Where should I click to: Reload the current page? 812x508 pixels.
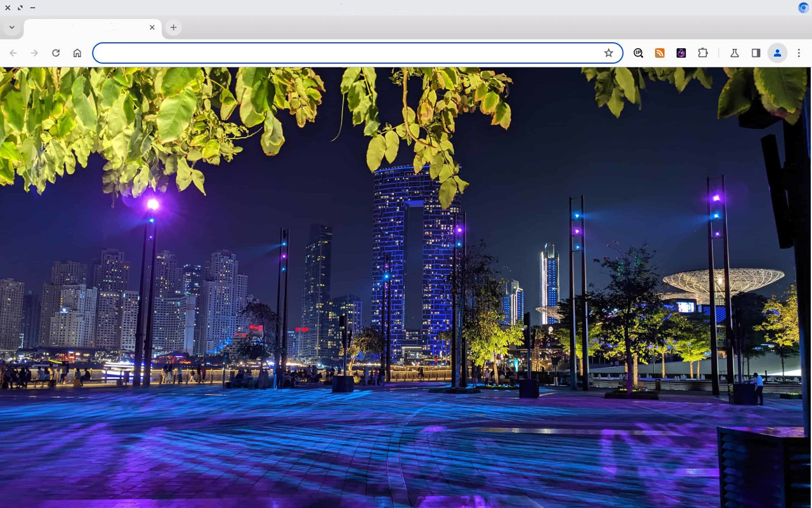56,53
